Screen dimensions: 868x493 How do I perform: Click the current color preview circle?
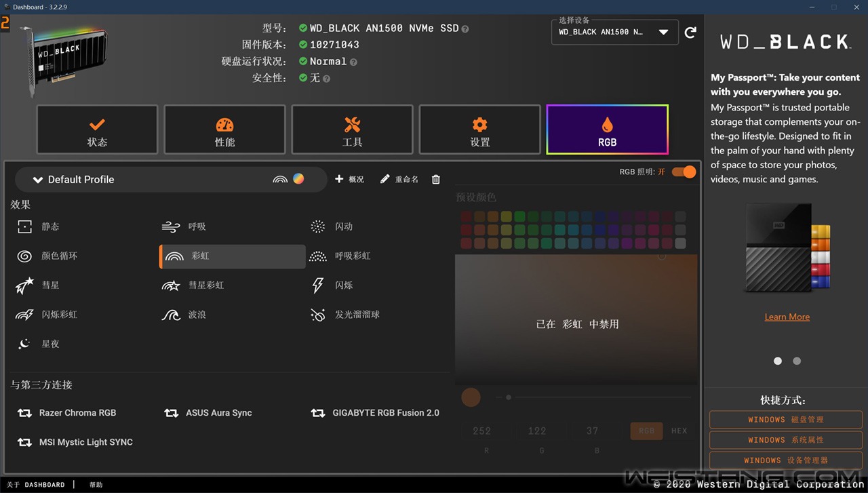click(x=471, y=397)
